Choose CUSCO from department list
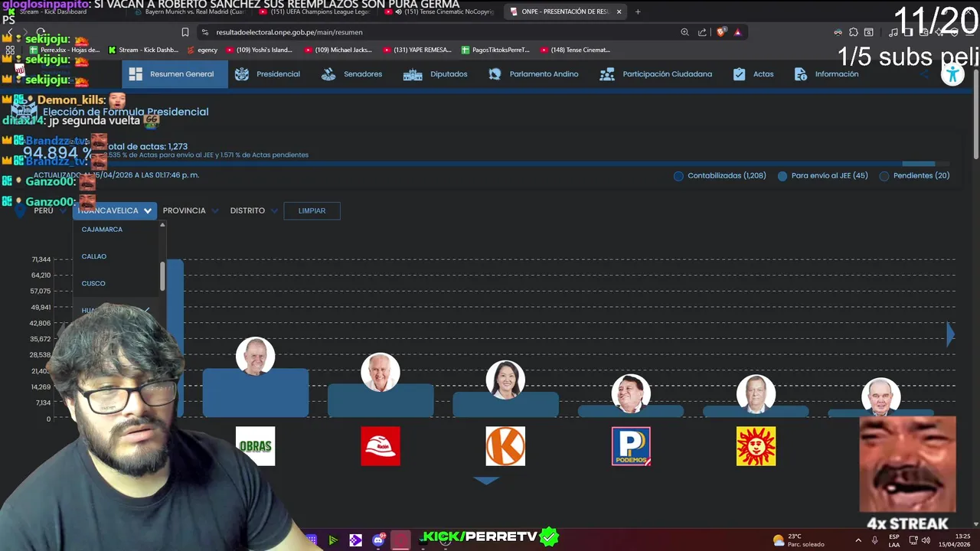This screenshot has height=551, width=980. (93, 283)
